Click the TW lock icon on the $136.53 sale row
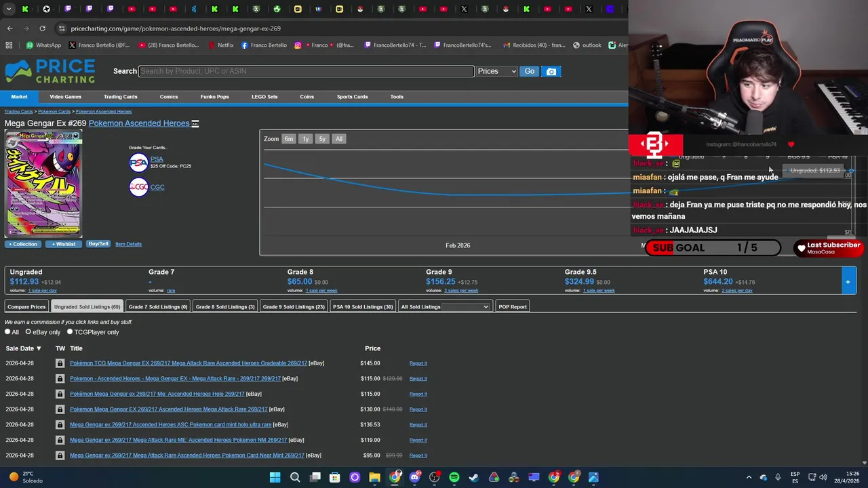This screenshot has height=488, width=868. coord(60,425)
